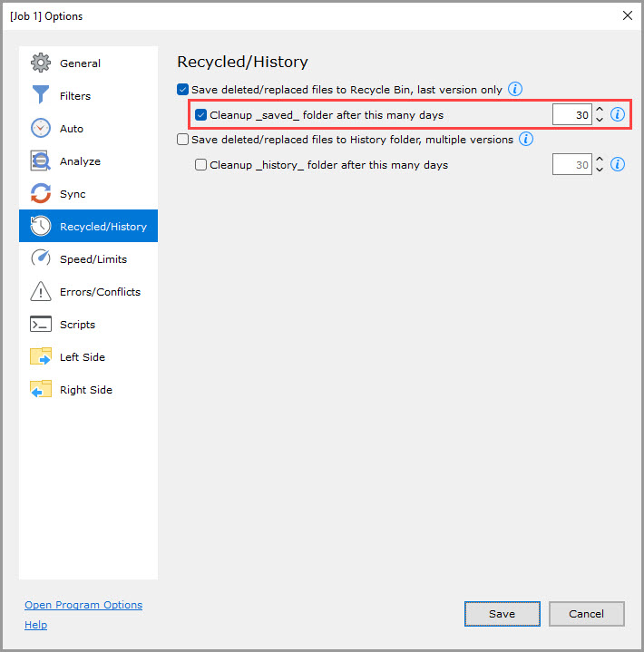The width and height of the screenshot is (644, 652).
Task: Open the Auto clock icon
Action: (41, 129)
